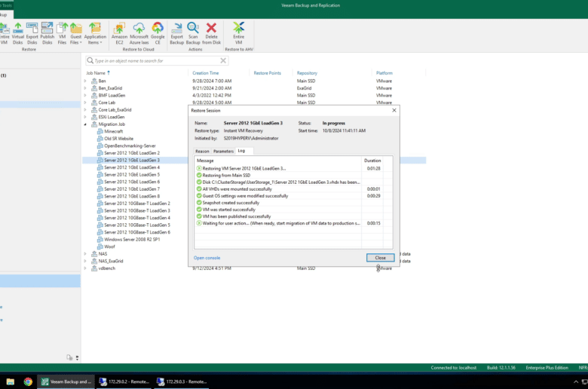Collapse the Migration Job node

85,124
